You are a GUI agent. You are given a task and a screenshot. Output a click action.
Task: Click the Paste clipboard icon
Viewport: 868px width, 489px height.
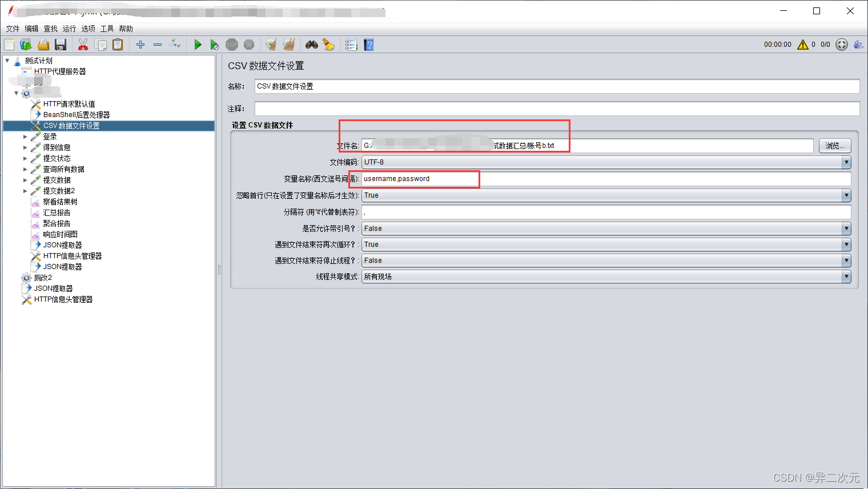pos(118,45)
